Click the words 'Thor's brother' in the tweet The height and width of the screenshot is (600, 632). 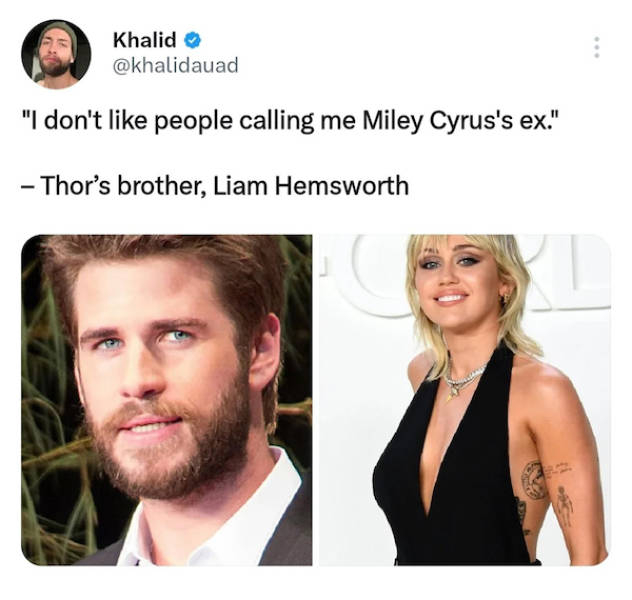(x=121, y=186)
